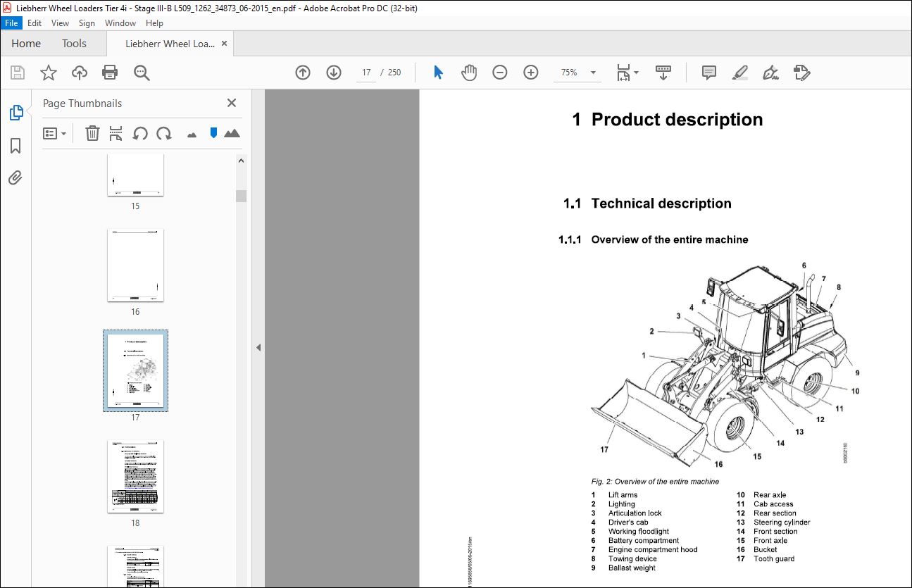Select page 15 thumbnail

[x=135, y=176]
